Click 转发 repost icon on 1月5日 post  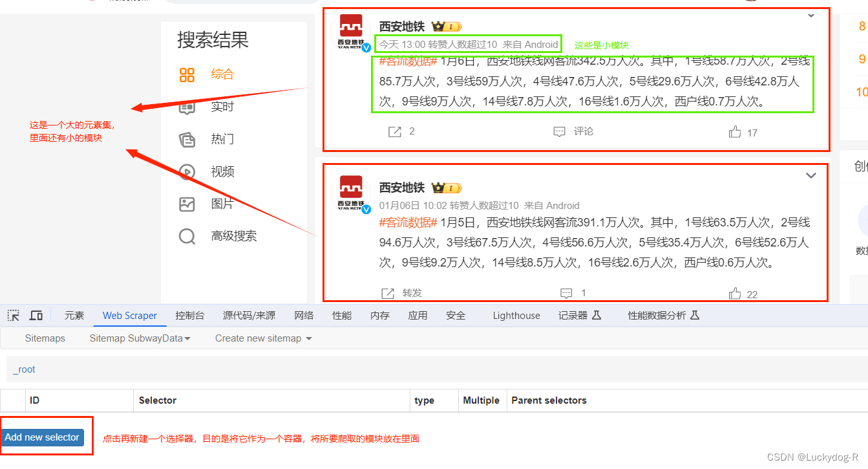tap(388, 294)
